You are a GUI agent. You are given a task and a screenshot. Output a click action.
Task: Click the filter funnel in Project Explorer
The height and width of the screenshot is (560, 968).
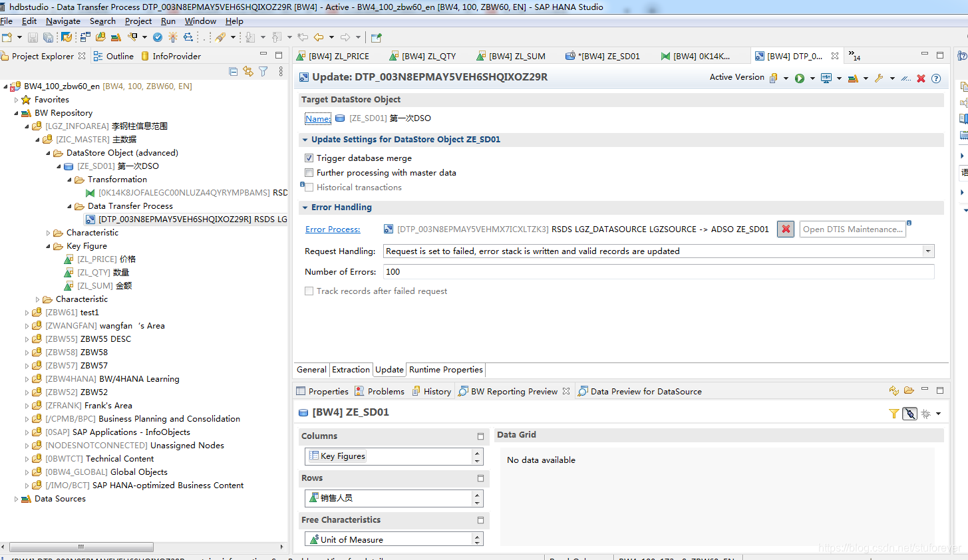(x=263, y=71)
